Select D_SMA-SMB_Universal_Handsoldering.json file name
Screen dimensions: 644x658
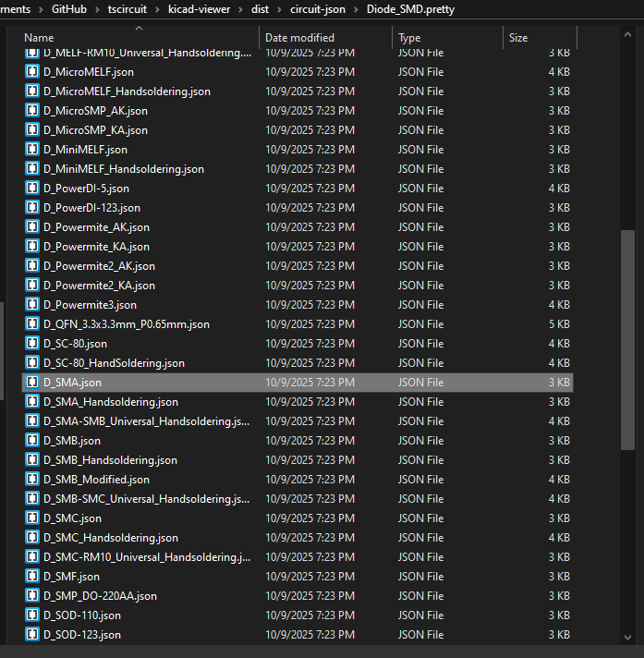coord(146,421)
